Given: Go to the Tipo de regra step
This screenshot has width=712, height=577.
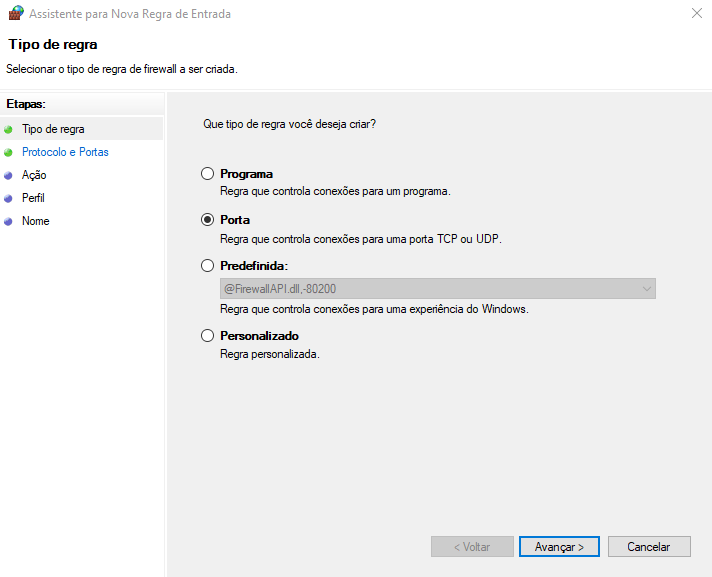Looking at the screenshot, I should tap(53, 129).
